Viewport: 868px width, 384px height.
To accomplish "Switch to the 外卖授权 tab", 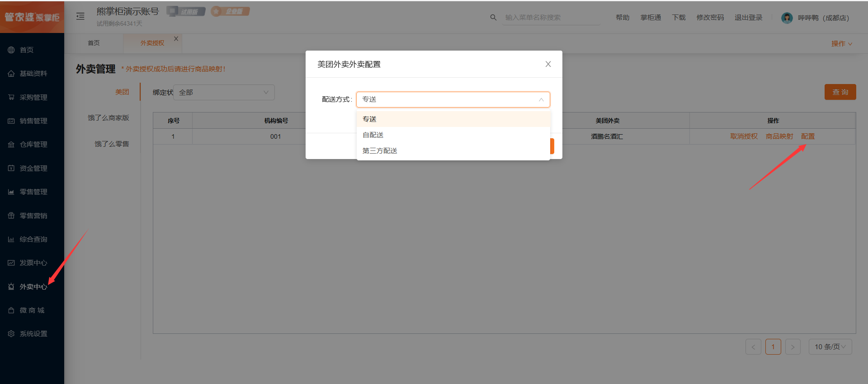I will [x=152, y=43].
